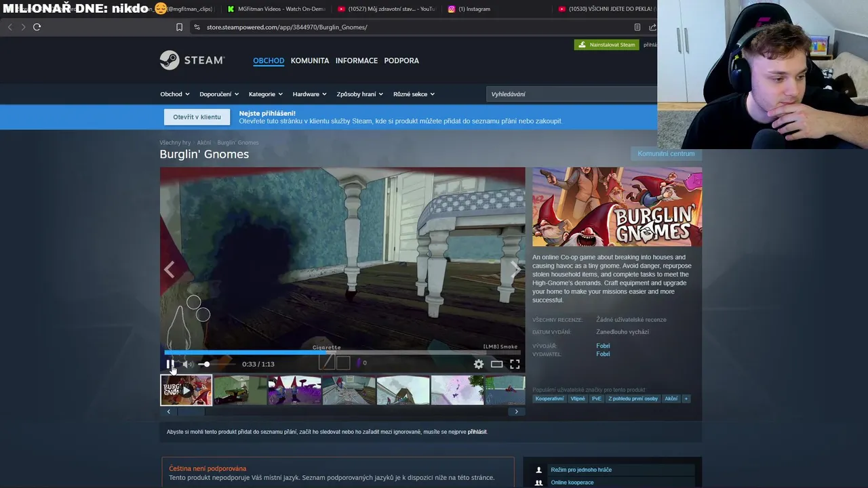Enter fullscreen for the trailer
This screenshot has width=868, height=488.
(x=515, y=364)
